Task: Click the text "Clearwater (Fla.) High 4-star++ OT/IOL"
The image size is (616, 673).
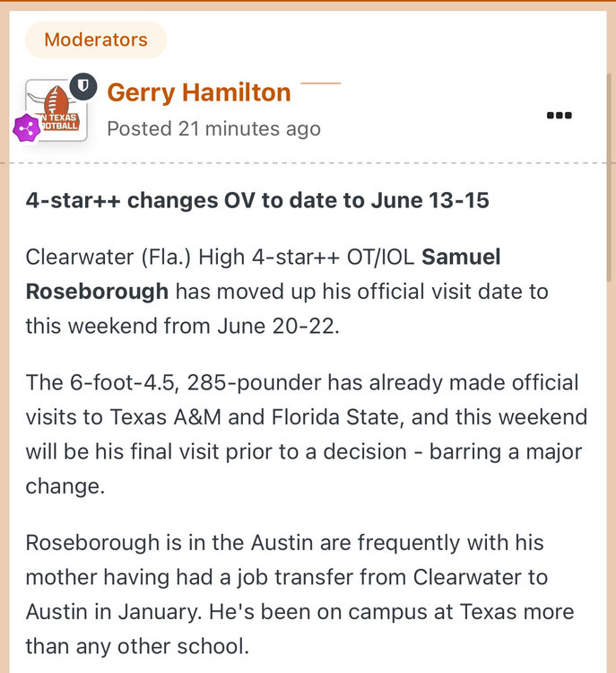Action: (221, 257)
